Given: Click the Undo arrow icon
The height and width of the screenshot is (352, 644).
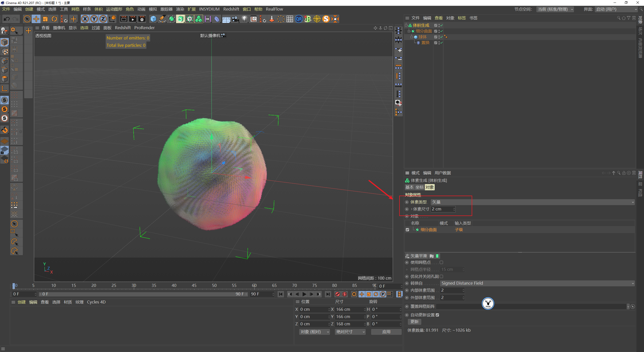Looking at the screenshot, I should [x=7, y=19].
